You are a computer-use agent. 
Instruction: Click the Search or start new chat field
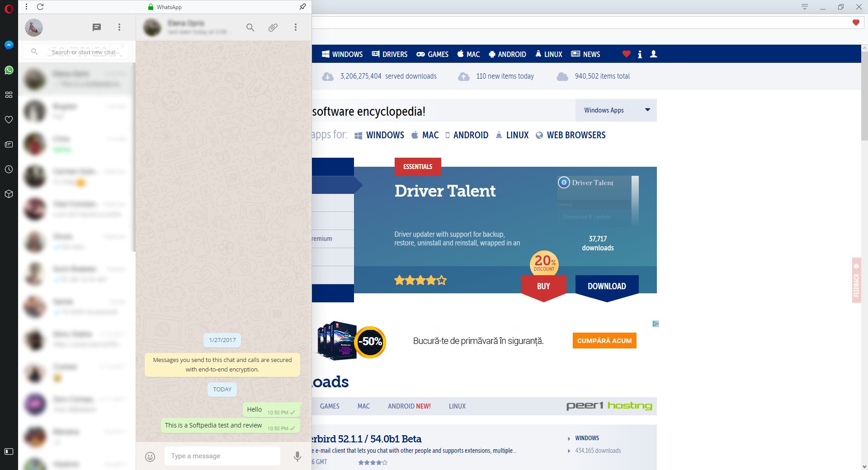point(76,52)
